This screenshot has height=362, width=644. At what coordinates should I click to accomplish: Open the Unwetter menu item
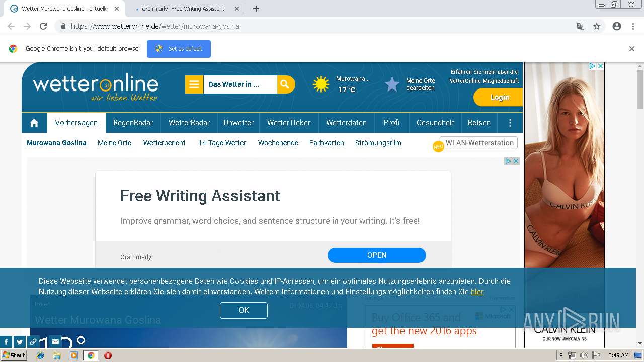[x=238, y=123]
